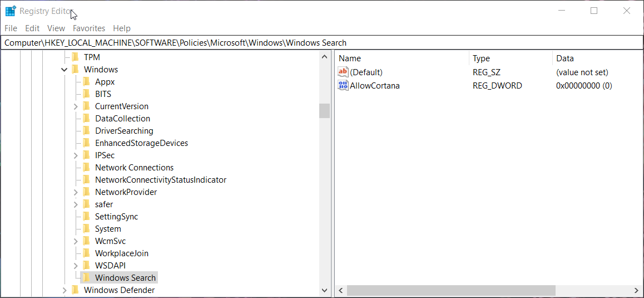Click the (value not set) data cell
The height and width of the screenshot is (298, 644).
click(582, 72)
